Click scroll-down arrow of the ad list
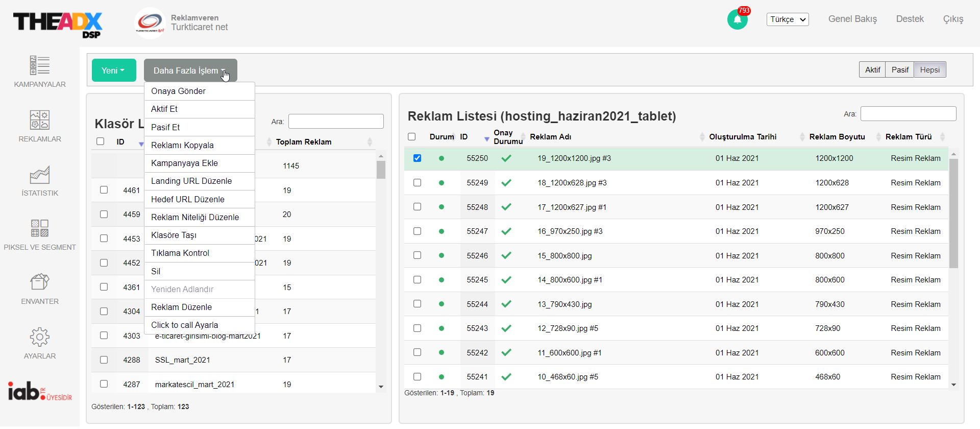Screen dimensions: 980x429 pos(953,385)
